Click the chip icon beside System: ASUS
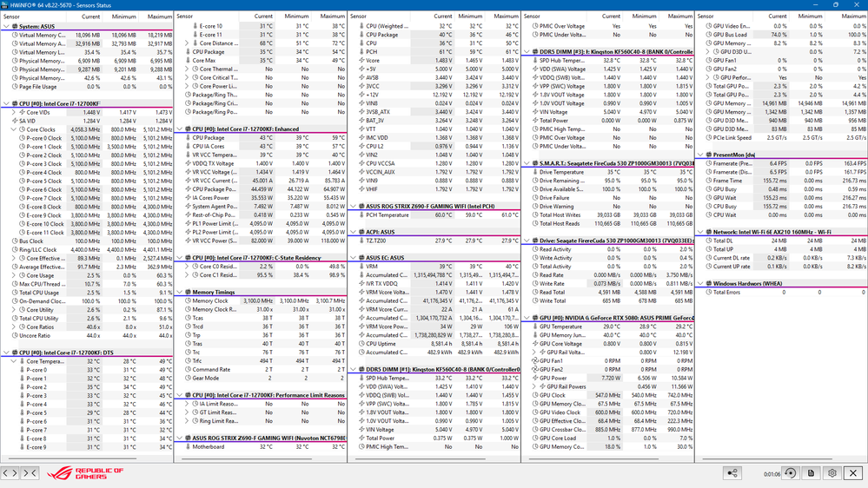 click(x=15, y=26)
